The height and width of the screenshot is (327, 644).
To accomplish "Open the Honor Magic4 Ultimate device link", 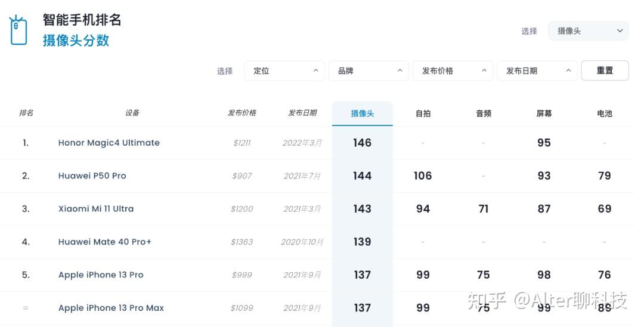I will (109, 143).
